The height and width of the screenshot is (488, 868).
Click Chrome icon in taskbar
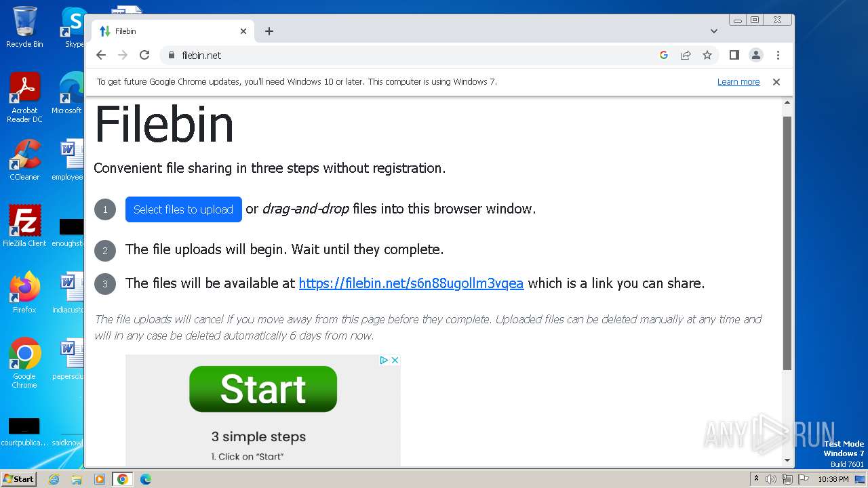click(x=123, y=479)
